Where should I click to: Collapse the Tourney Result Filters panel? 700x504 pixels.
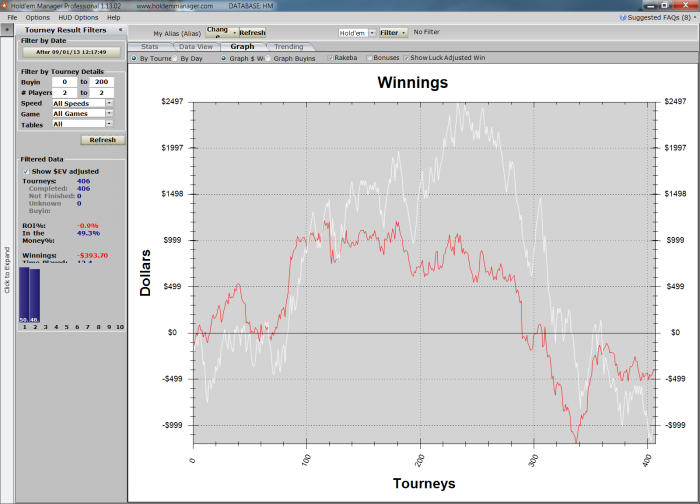[x=120, y=30]
